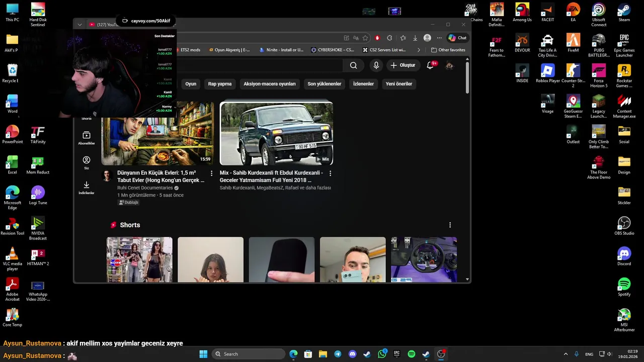The height and width of the screenshot is (362, 644).
Task: Open Edge extensions puzzle icon
Action: click(x=389, y=38)
